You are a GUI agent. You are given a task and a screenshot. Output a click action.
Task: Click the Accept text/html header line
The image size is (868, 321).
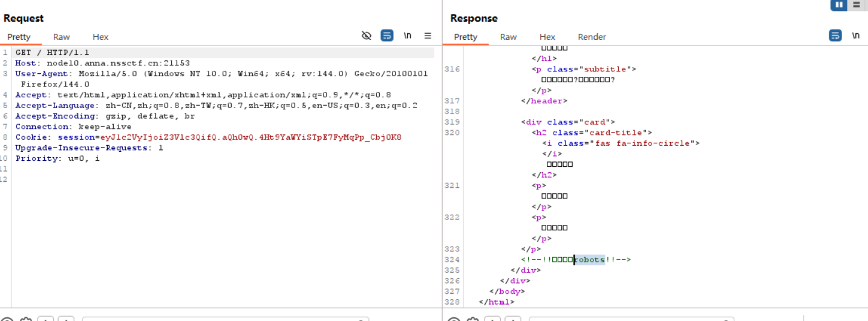click(203, 95)
